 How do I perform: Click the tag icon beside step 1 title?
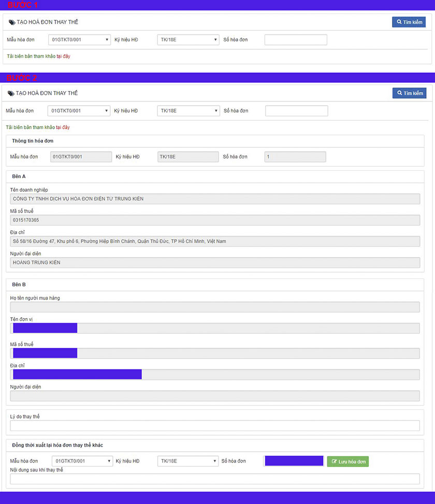(x=12, y=22)
